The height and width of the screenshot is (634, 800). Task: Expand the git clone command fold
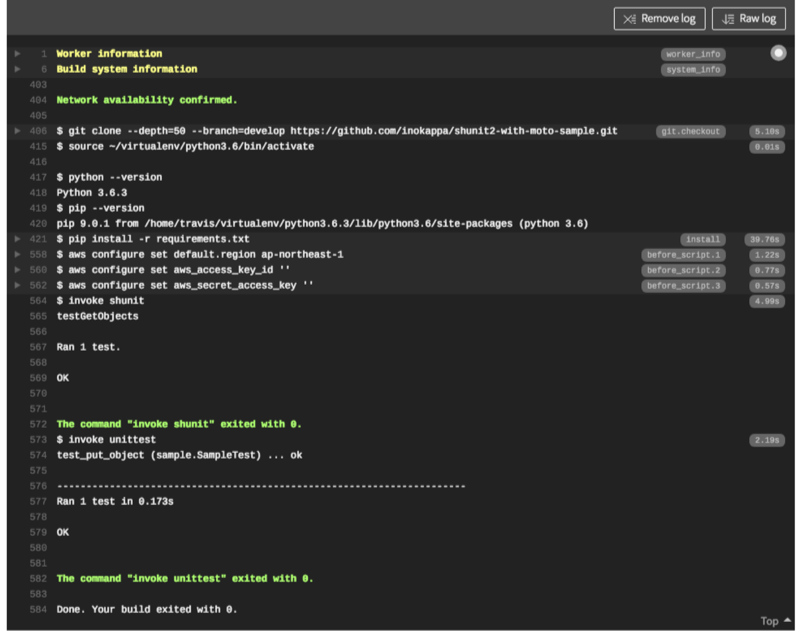click(17, 131)
